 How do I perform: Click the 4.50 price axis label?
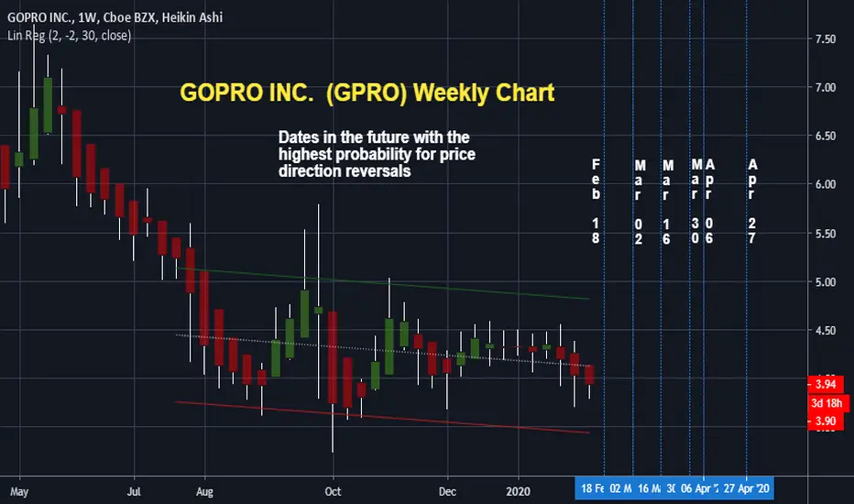click(x=825, y=330)
